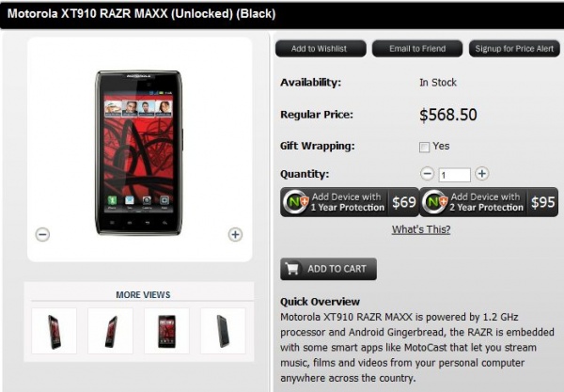The height and width of the screenshot is (392, 564).
Task: Increase quantity with the plus icon
Action: pos(481,174)
